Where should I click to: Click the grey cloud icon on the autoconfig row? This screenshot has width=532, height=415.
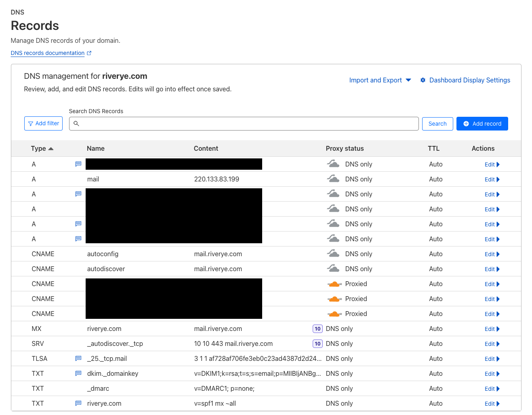(333, 253)
